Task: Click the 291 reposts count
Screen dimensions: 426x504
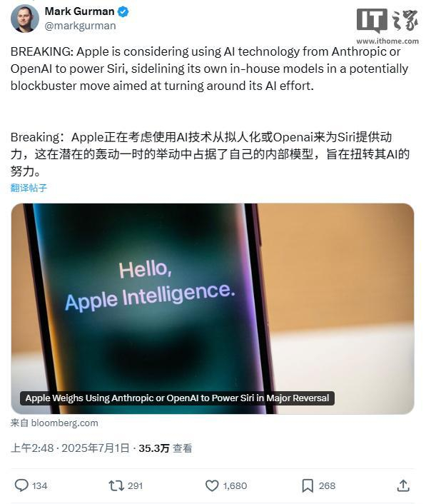Action: (135, 485)
